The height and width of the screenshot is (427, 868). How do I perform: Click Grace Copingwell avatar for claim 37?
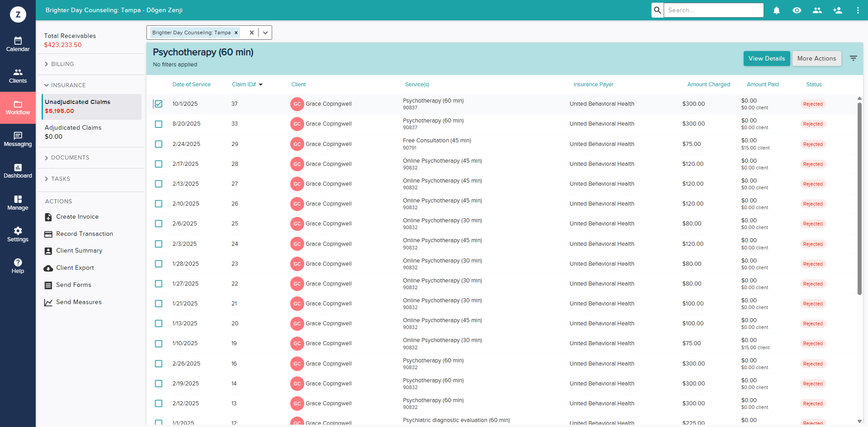point(297,104)
